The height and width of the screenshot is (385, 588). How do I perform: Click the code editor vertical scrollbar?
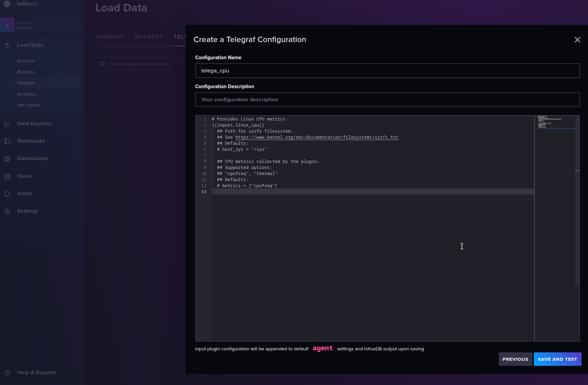[x=577, y=202]
